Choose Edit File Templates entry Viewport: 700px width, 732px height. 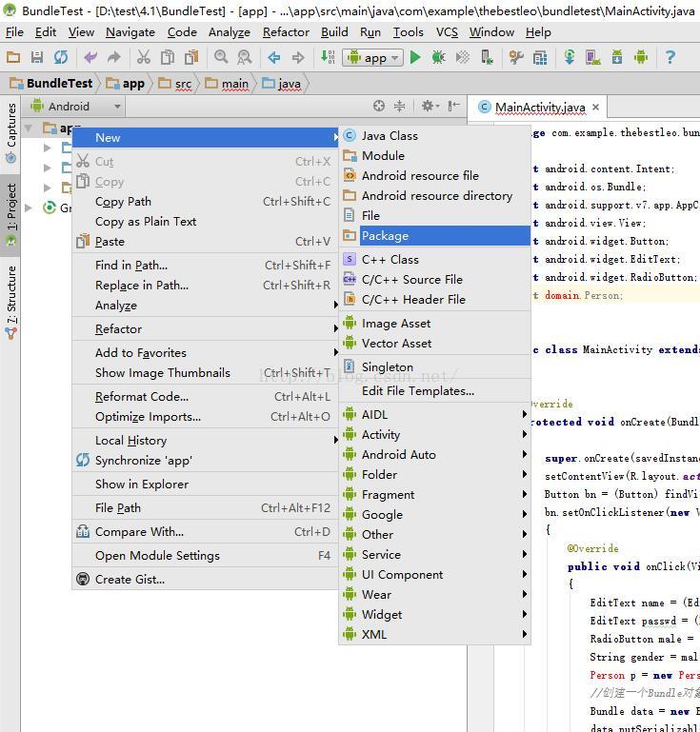pos(435,391)
